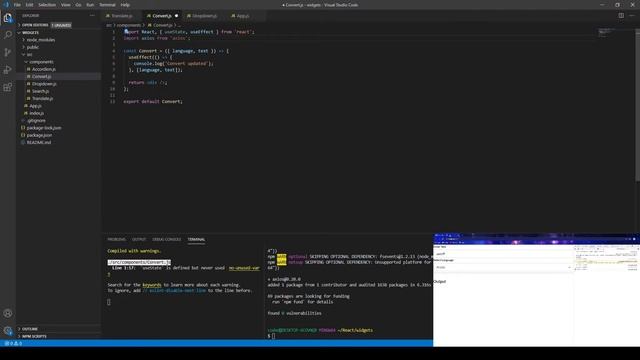Open editor more actions ellipsis at top right
Screen dimensions: 640x360
coord(632,16)
